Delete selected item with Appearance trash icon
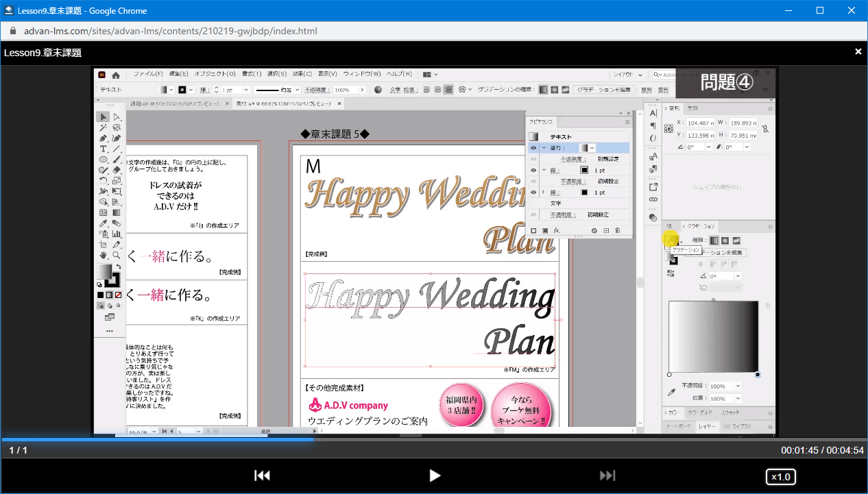The image size is (868, 494). point(617,231)
